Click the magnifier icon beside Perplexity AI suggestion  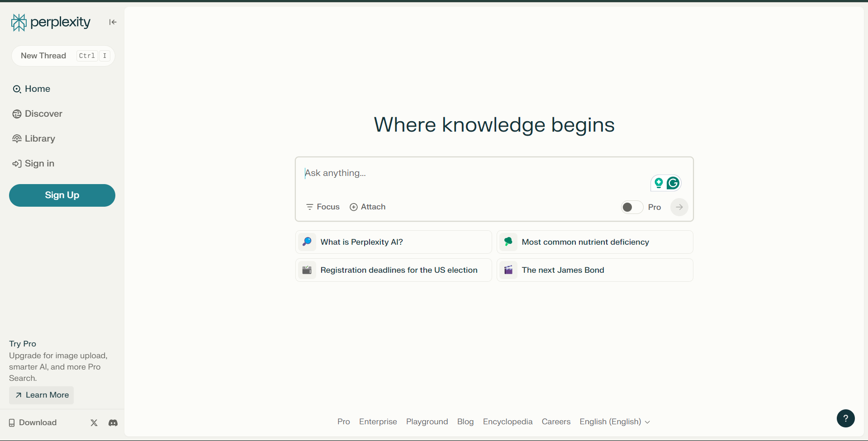(x=307, y=242)
